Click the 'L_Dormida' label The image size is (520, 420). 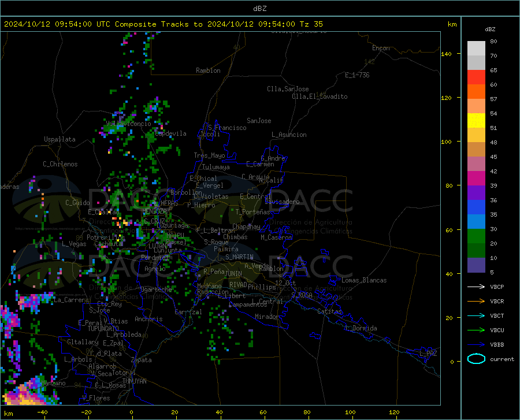(361, 328)
